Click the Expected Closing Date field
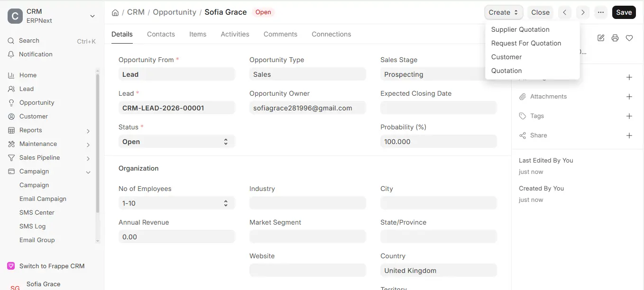 tap(439, 108)
